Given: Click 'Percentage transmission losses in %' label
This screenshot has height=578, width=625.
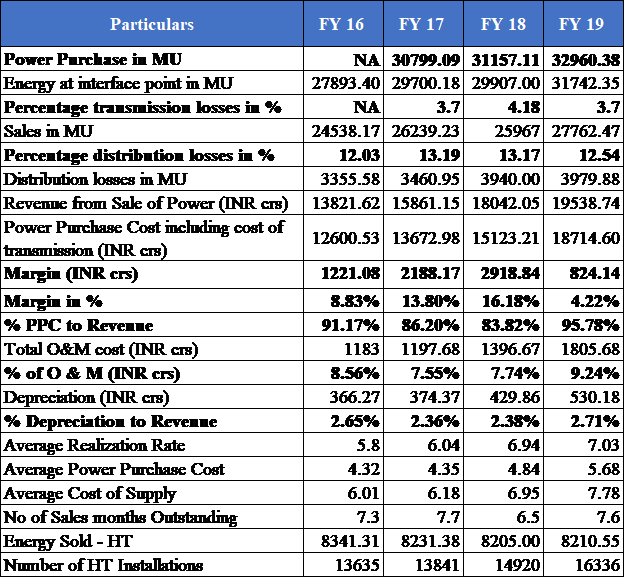Looking at the screenshot, I should pyautogui.click(x=142, y=108).
